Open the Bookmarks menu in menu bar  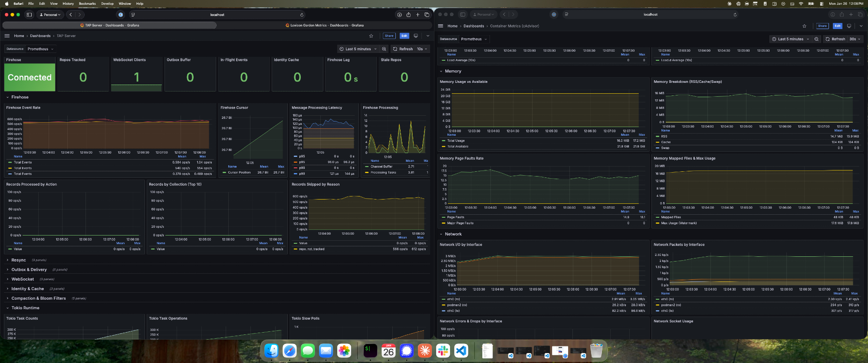tap(87, 3)
